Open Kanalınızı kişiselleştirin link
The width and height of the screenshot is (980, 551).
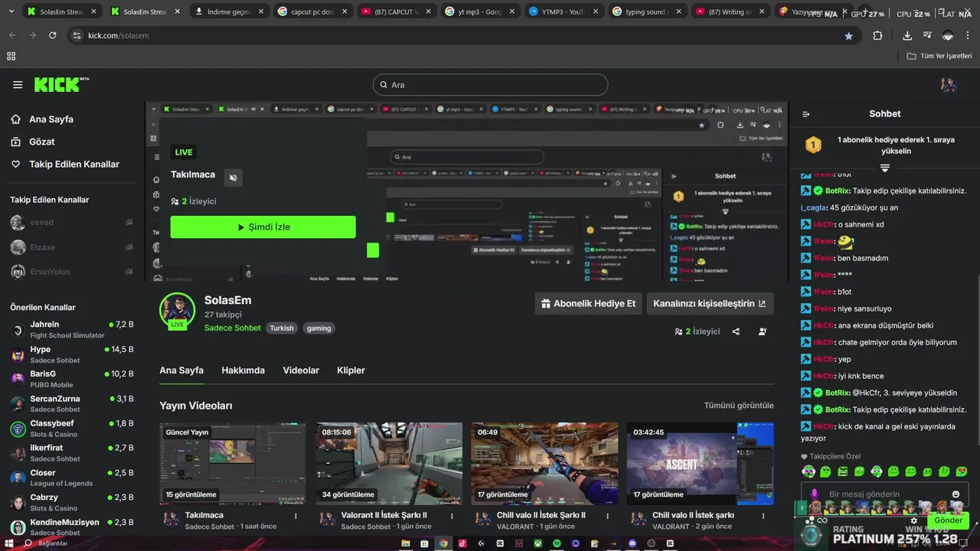710,304
